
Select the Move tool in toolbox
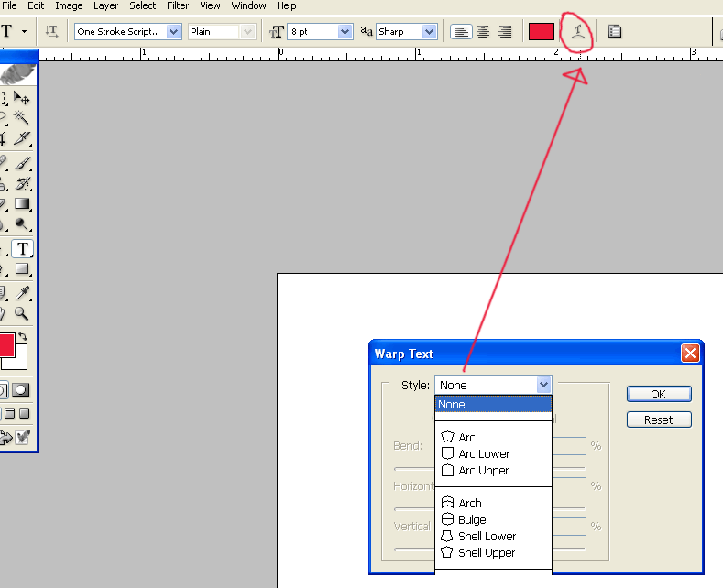(22, 98)
